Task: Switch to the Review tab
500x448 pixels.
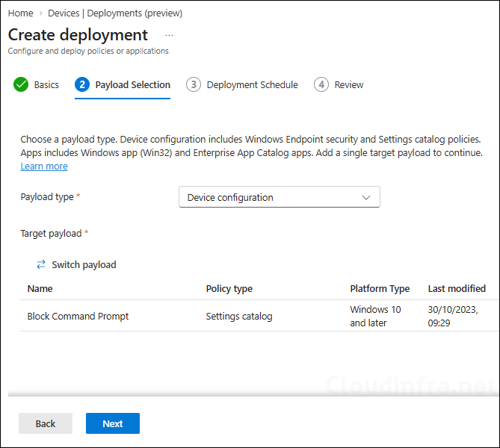Action: pyautogui.click(x=348, y=85)
